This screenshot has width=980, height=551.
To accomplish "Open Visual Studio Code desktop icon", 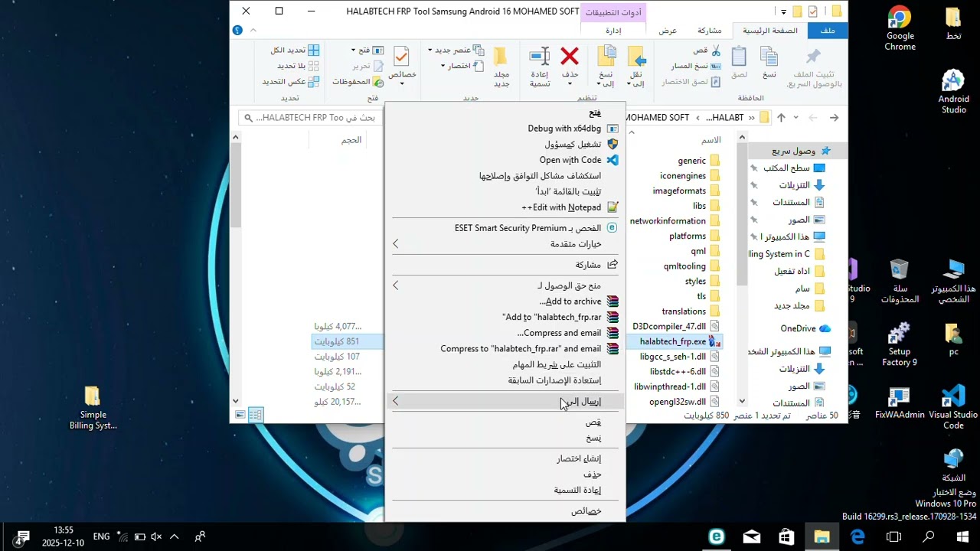I will click(x=953, y=407).
